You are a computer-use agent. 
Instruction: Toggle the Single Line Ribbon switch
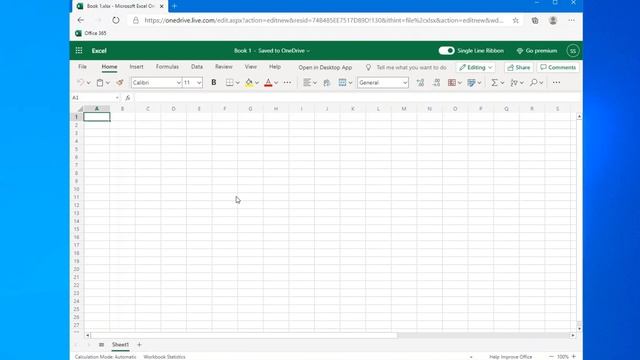(447, 51)
